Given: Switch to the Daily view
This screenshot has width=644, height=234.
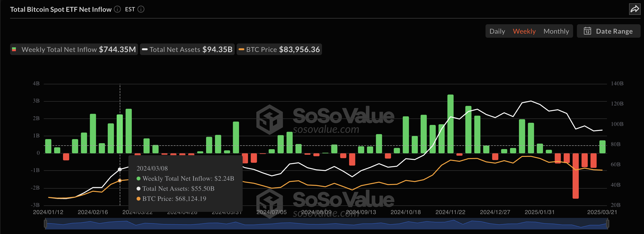Looking at the screenshot, I should (497, 31).
